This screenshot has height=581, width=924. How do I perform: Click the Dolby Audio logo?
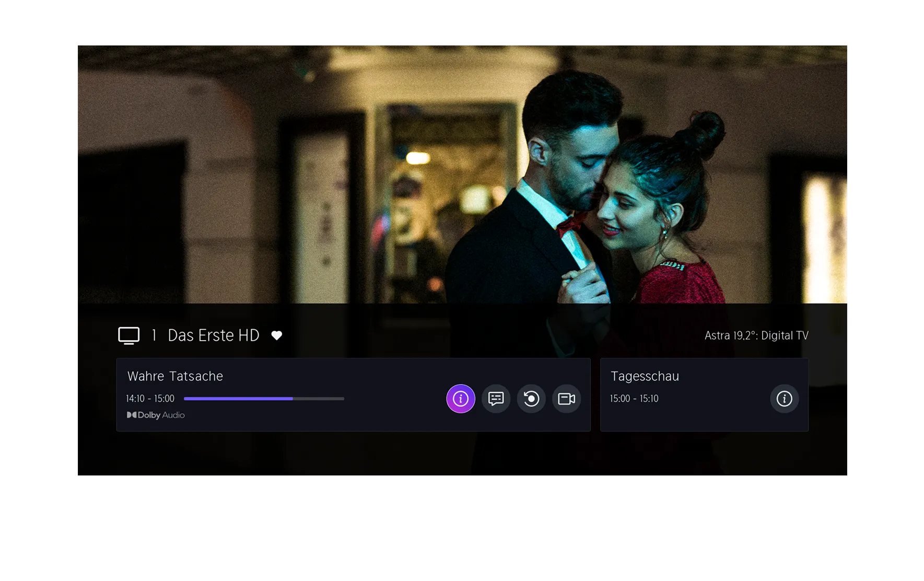(x=156, y=415)
